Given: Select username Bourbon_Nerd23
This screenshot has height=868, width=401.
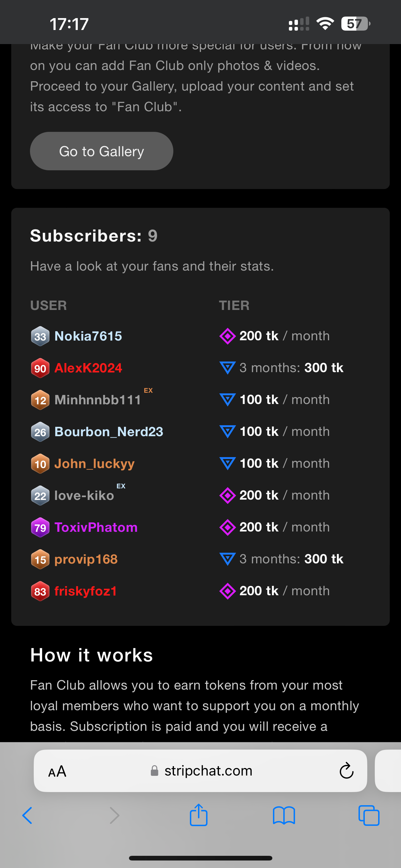Looking at the screenshot, I should (109, 432).
